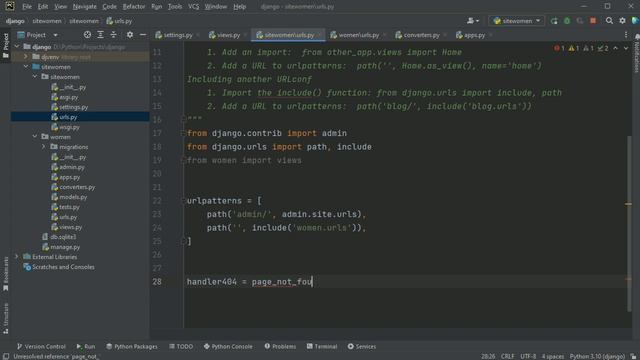Open the Structure tool window
This screenshot has width=640, height=360.
(x=6, y=318)
